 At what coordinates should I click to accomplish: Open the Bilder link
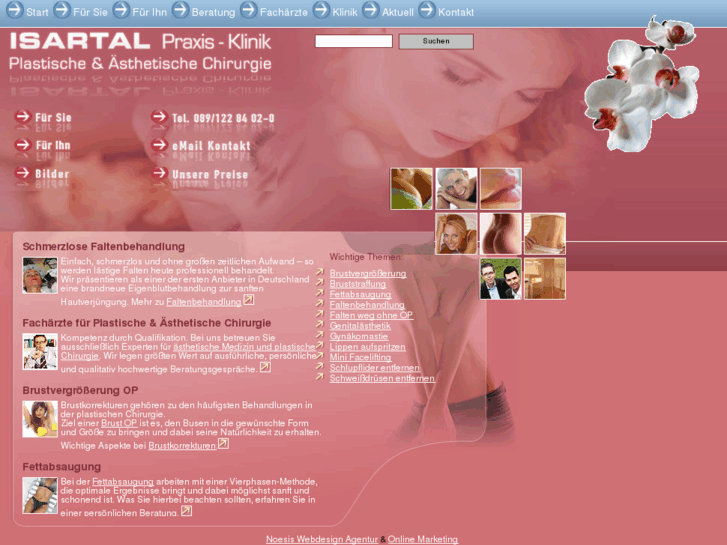point(52,174)
